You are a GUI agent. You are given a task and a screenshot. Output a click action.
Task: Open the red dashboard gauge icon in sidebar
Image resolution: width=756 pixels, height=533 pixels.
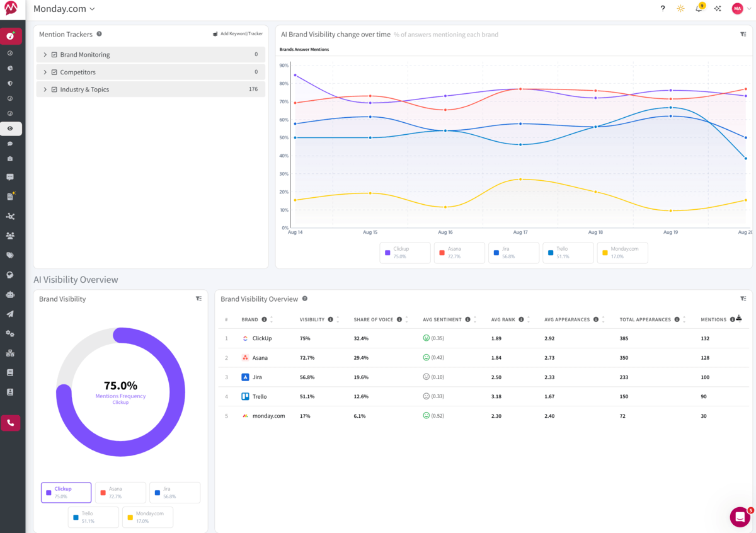tap(11, 36)
